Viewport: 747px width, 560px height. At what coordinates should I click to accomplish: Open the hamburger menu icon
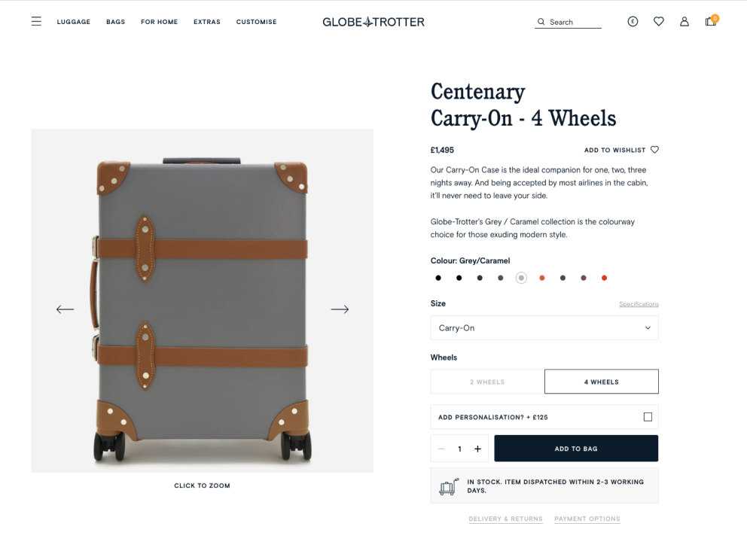point(36,22)
